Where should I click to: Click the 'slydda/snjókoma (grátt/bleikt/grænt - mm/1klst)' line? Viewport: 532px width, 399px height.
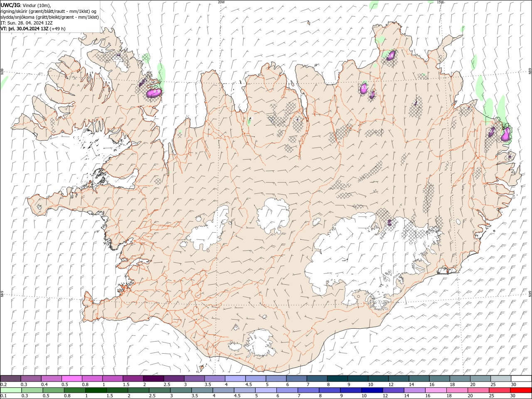pos(50,17)
